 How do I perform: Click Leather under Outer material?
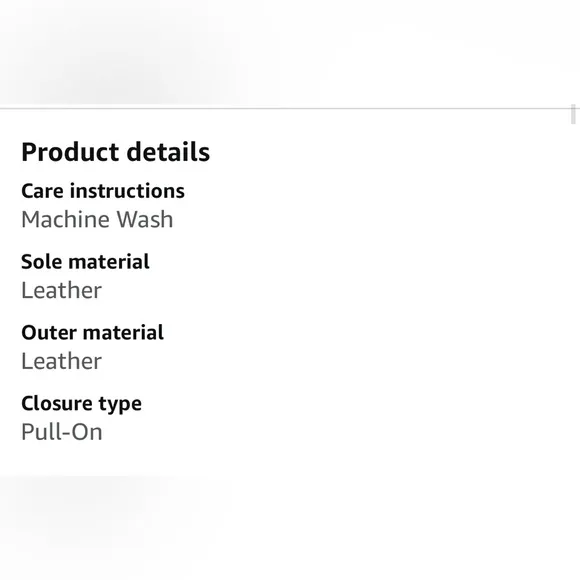(x=61, y=361)
